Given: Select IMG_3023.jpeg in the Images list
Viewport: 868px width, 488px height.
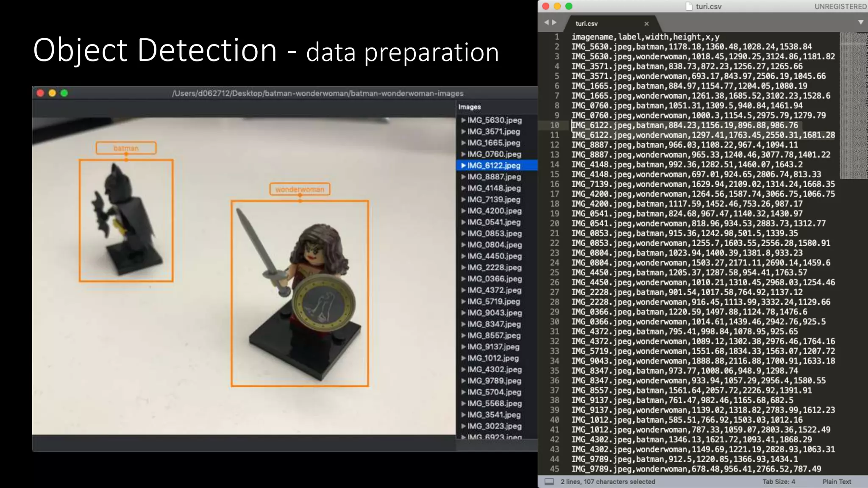Looking at the screenshot, I should (x=495, y=426).
